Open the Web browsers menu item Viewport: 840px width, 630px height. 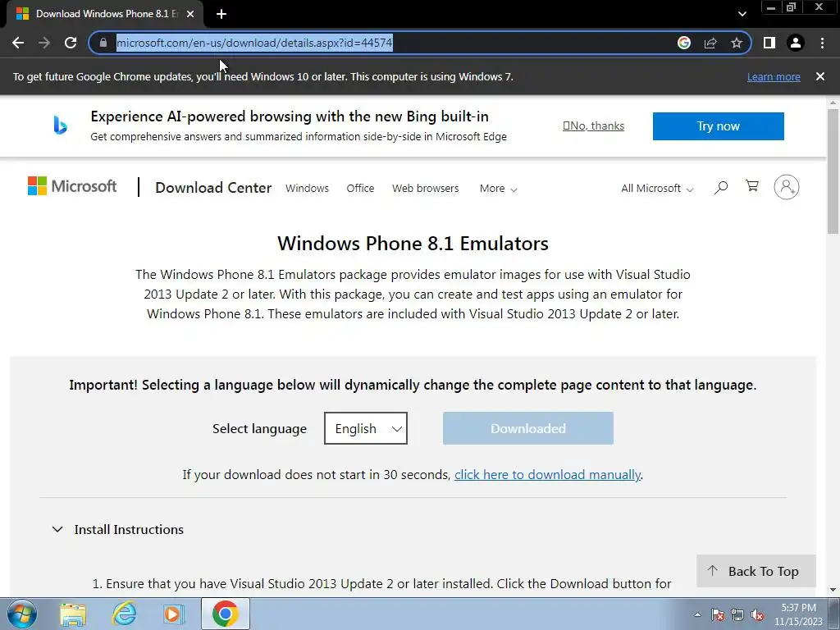(426, 189)
